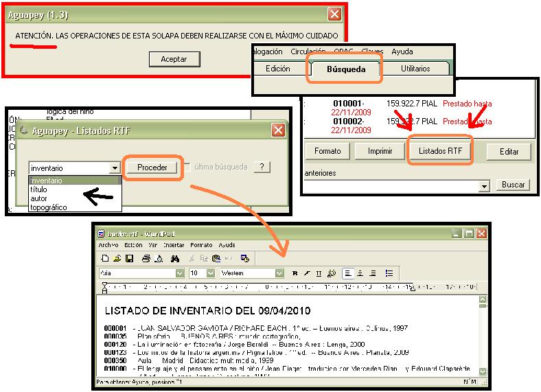This screenshot has width=541, height=392.
Task: Click Aceptar in the warning dialog
Action: [x=174, y=59]
